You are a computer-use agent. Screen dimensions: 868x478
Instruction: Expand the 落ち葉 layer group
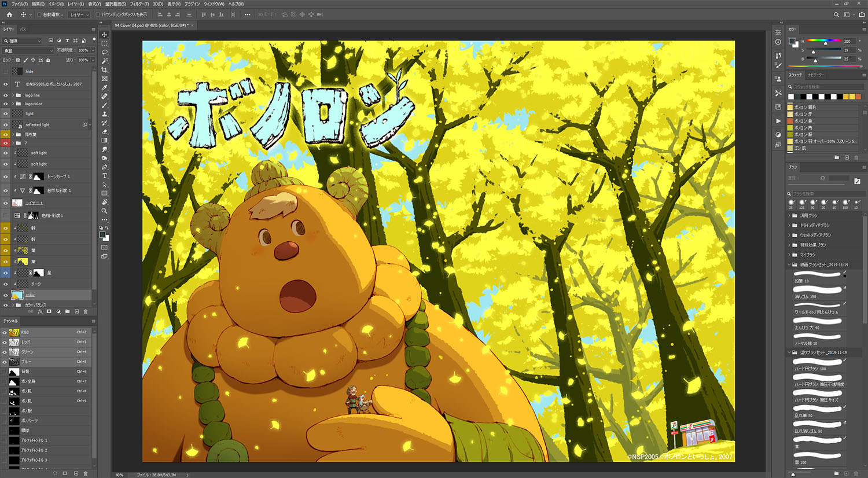(x=13, y=134)
